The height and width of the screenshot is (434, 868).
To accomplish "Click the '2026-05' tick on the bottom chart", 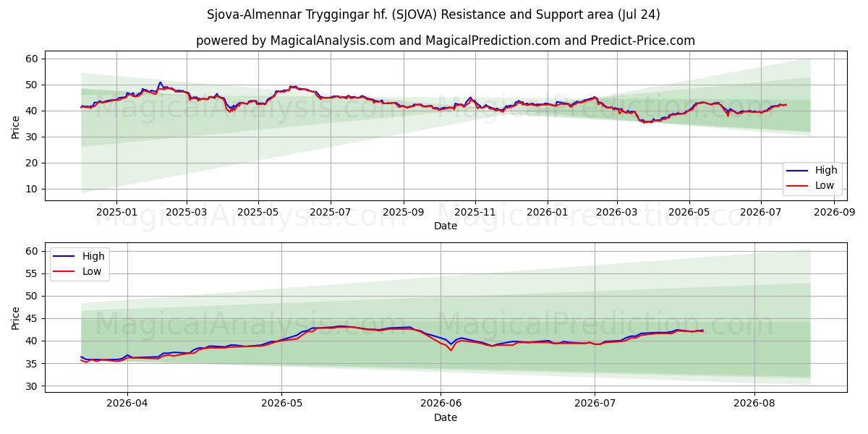I will (281, 404).
